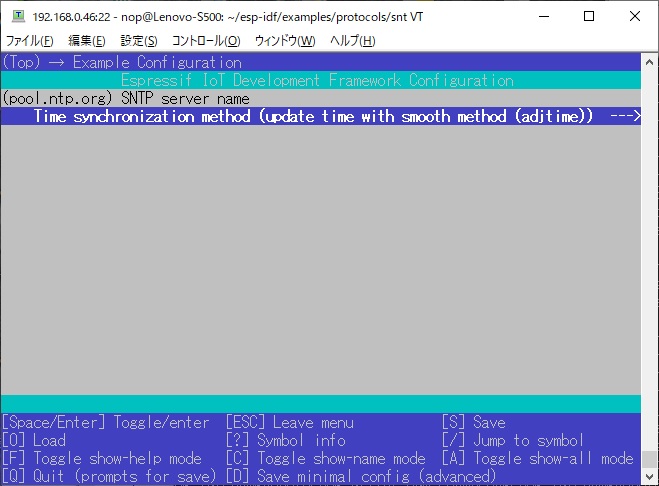Image resolution: width=659 pixels, height=486 pixels.
Task: Open the 設定(S) menu
Action: coord(139,41)
